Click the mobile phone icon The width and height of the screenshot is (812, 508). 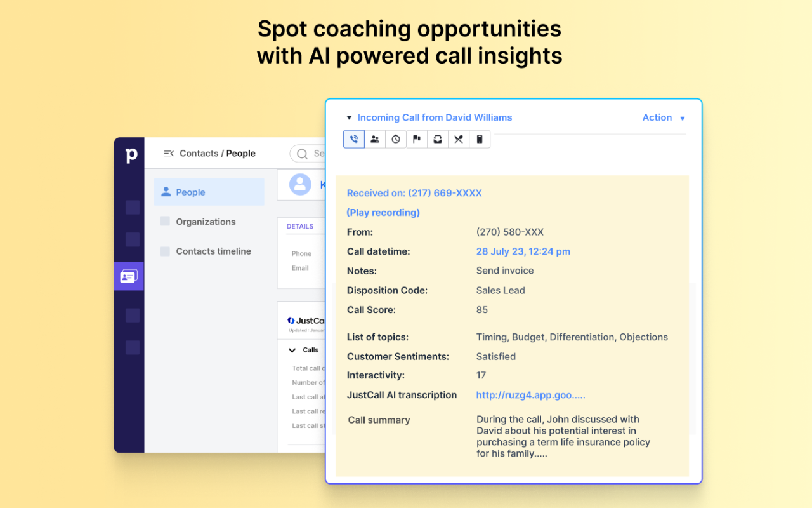(x=479, y=138)
